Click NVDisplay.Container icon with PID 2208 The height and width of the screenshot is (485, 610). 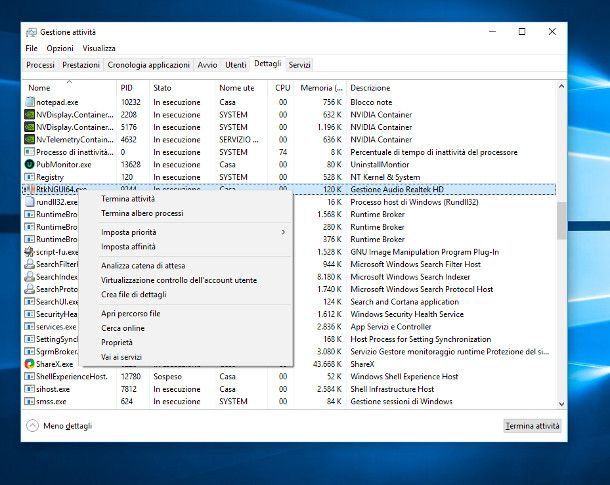pyautogui.click(x=30, y=114)
